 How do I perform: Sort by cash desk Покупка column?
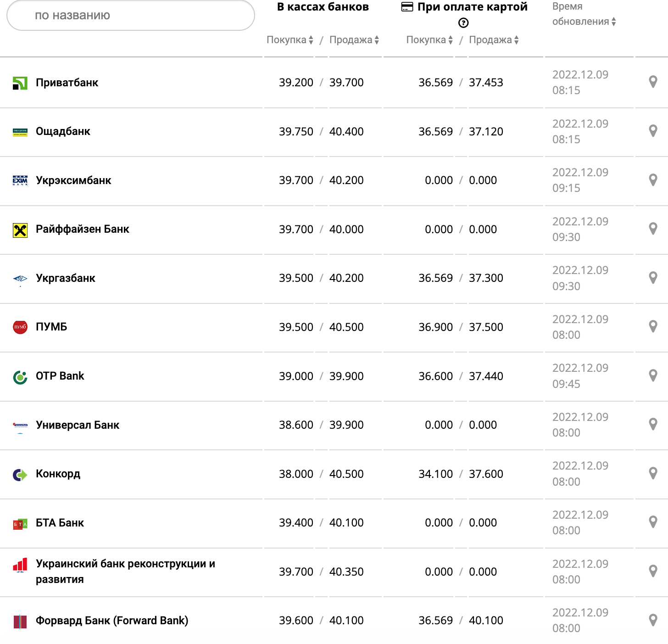[x=290, y=40]
